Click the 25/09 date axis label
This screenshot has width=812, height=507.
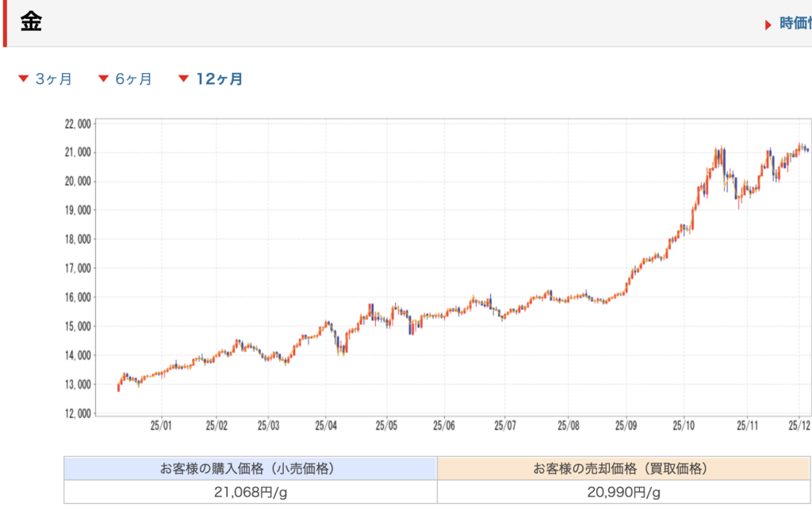click(x=626, y=426)
